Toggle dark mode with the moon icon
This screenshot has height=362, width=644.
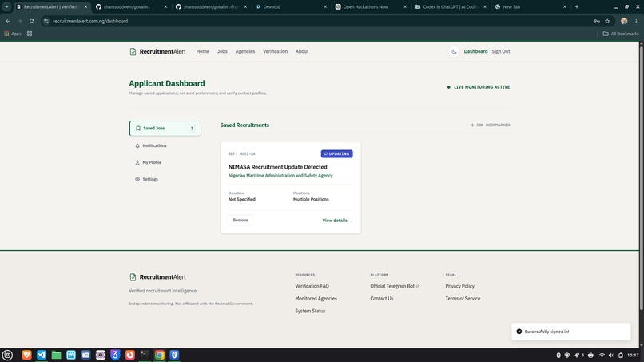pyautogui.click(x=454, y=51)
